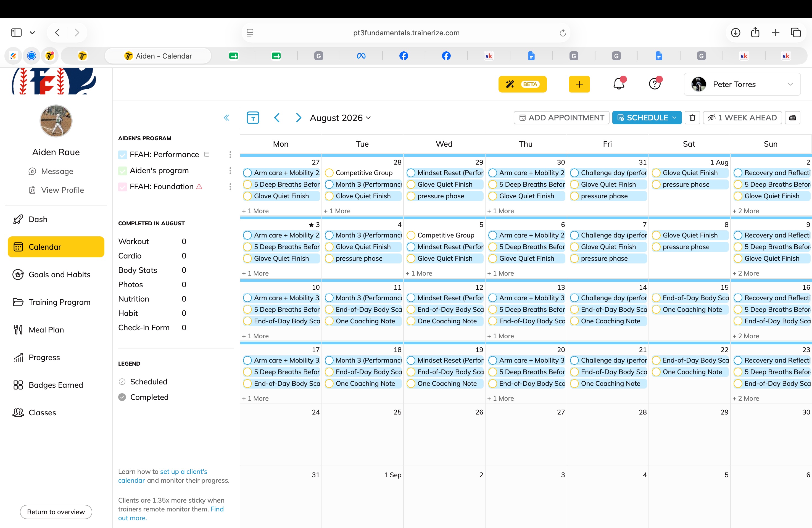
Task: Click the yellow plus add button
Action: coord(579,84)
